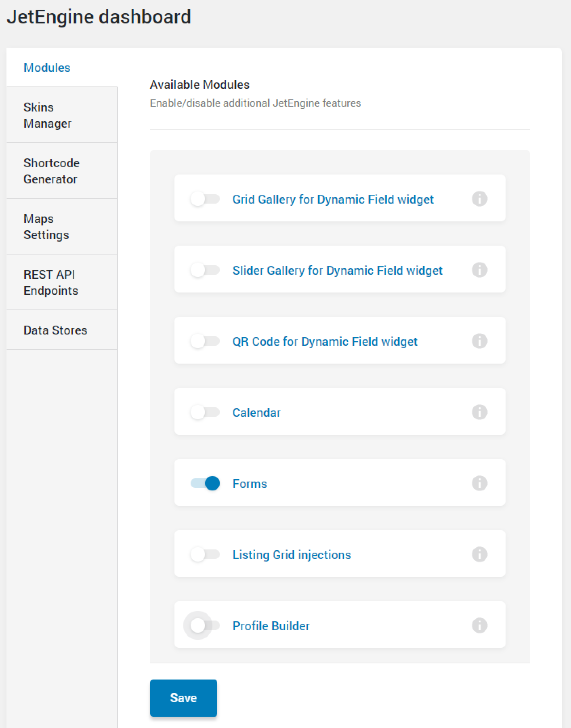571x728 pixels.
Task: Open info for Grid Gallery module
Action: [x=479, y=199]
